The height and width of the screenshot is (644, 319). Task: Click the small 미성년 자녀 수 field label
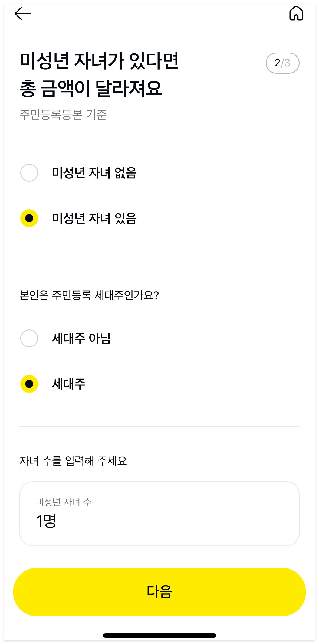click(64, 502)
